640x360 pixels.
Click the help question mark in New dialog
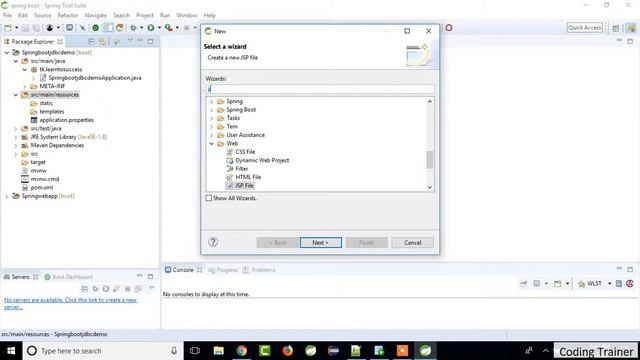pyautogui.click(x=213, y=242)
